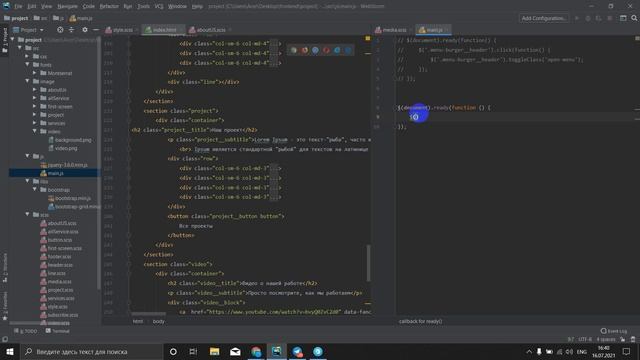Collapse the root project folder

(x=12, y=40)
